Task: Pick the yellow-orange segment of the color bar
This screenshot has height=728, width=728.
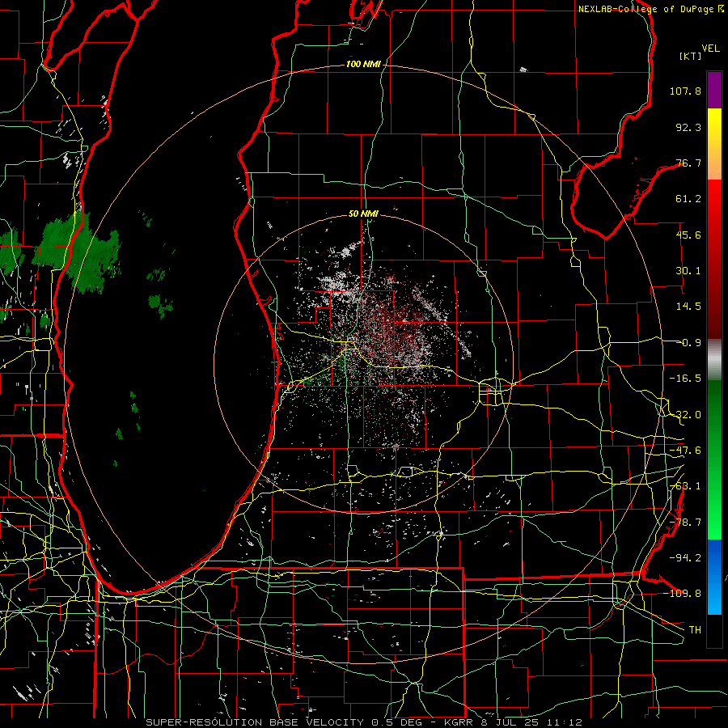Action: (x=714, y=144)
